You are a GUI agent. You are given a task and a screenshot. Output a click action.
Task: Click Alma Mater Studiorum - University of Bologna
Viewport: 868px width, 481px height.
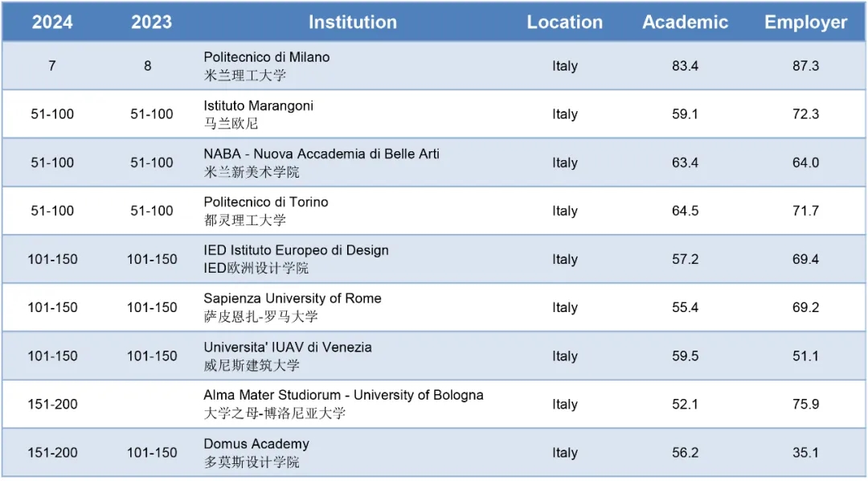pos(343,395)
